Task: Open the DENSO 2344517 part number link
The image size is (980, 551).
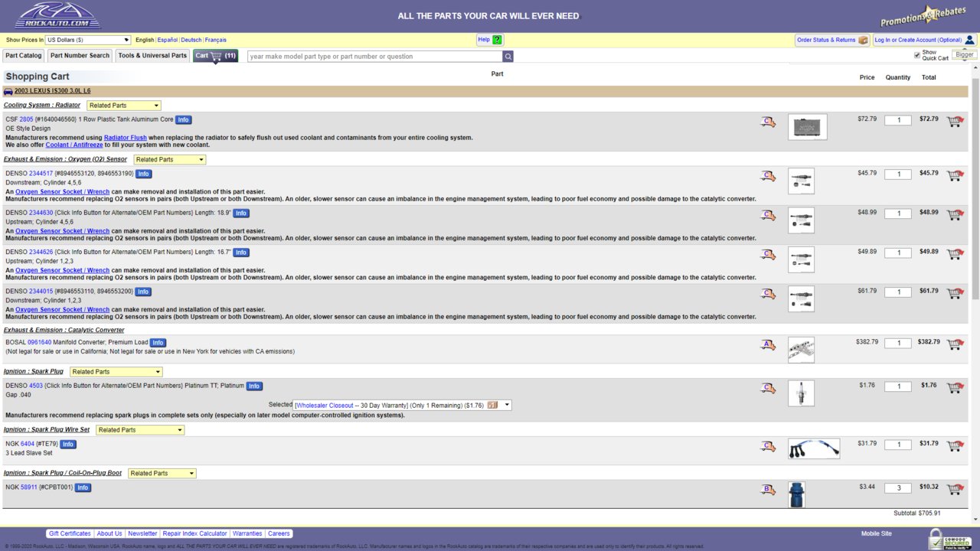Action: (x=41, y=174)
